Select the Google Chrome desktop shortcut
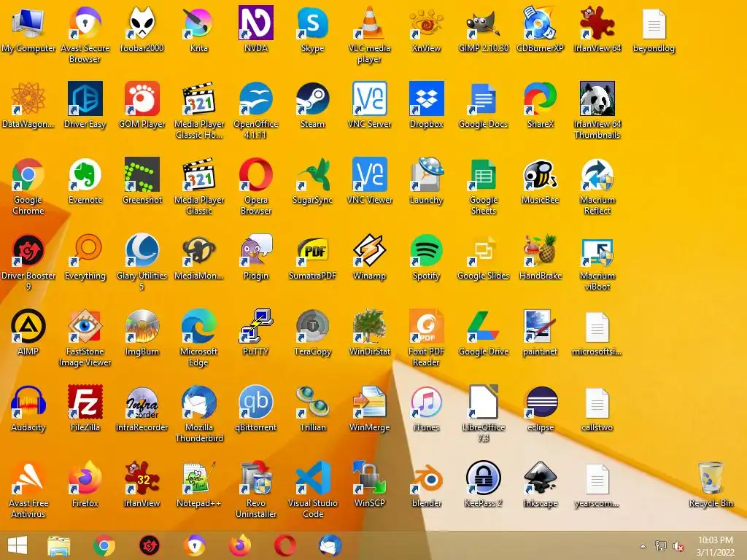The height and width of the screenshot is (560, 747). click(x=28, y=174)
